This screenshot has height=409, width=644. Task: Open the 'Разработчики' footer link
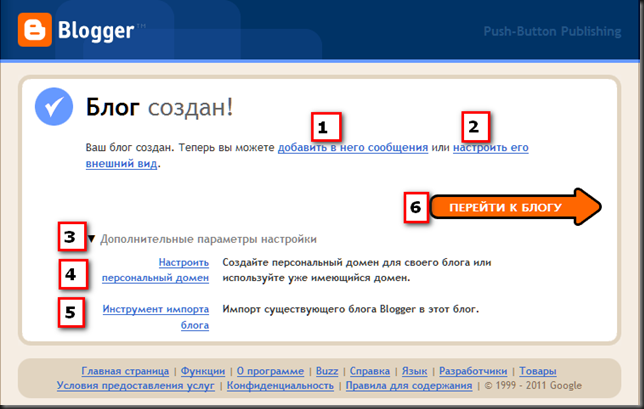[x=473, y=371]
